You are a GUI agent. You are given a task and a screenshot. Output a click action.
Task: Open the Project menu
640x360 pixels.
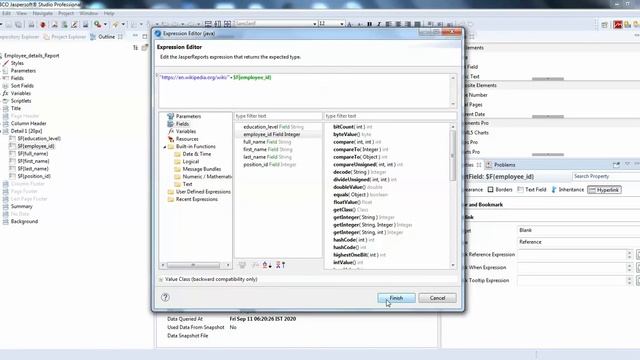click(x=66, y=13)
